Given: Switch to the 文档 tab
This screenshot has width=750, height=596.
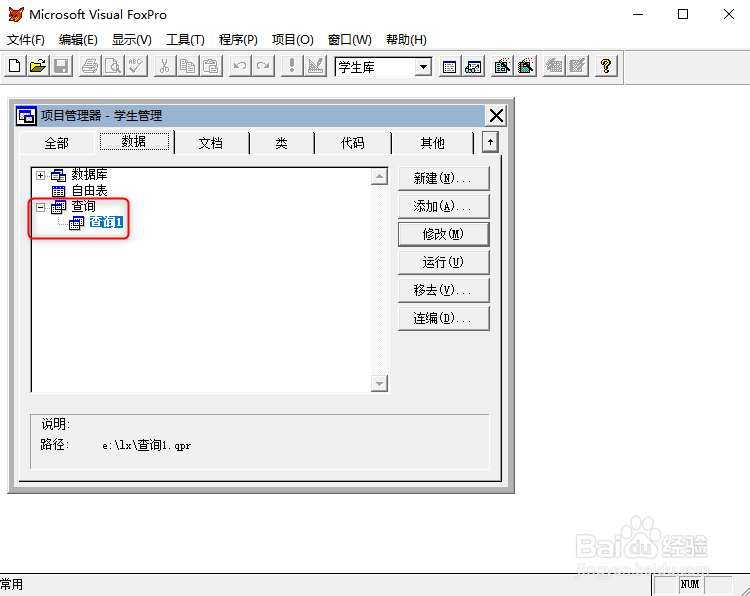Looking at the screenshot, I should [x=211, y=143].
